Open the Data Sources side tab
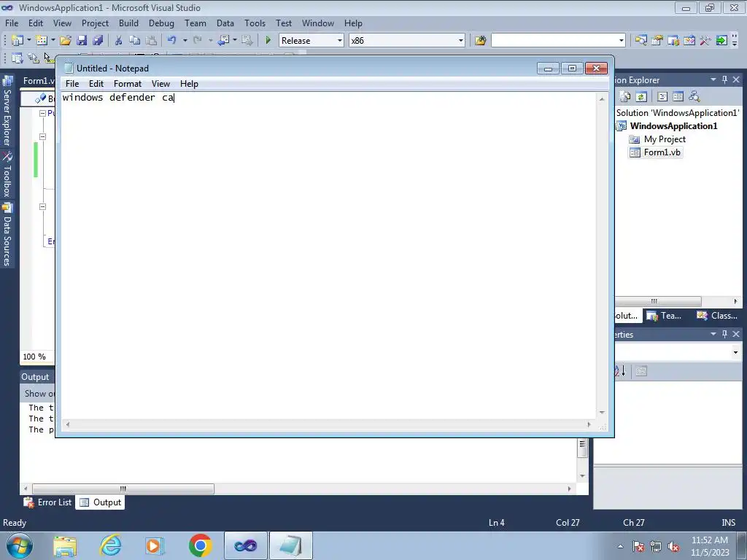 pyautogui.click(x=7, y=236)
